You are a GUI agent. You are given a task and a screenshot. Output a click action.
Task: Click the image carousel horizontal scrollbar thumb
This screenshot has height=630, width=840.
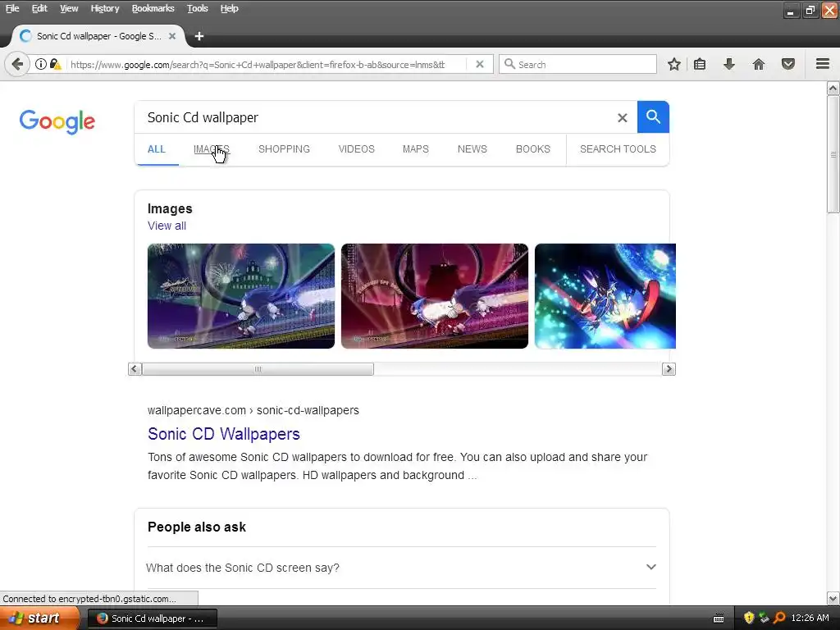tap(258, 369)
